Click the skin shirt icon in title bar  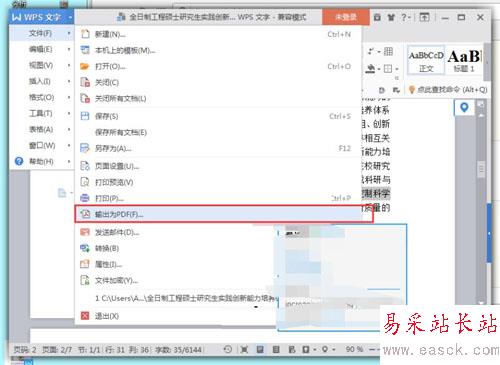[391, 17]
